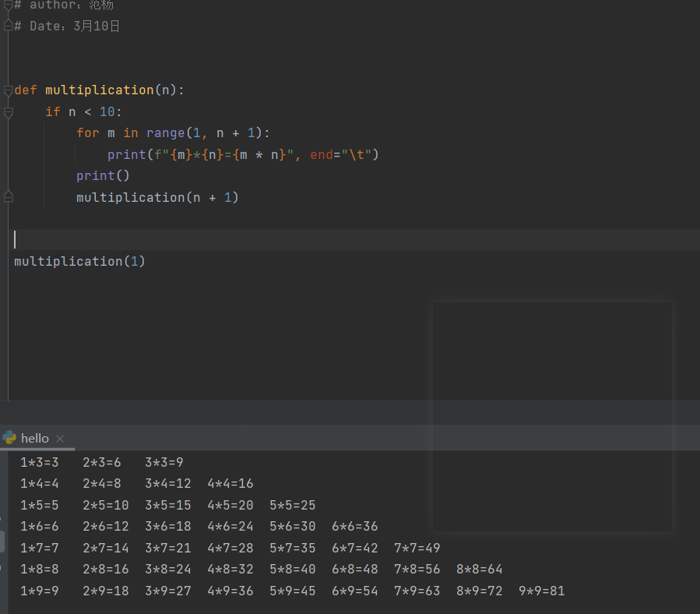This screenshot has width=700, height=614.
Task: Click the range keyword in for loop
Action: [x=165, y=133]
